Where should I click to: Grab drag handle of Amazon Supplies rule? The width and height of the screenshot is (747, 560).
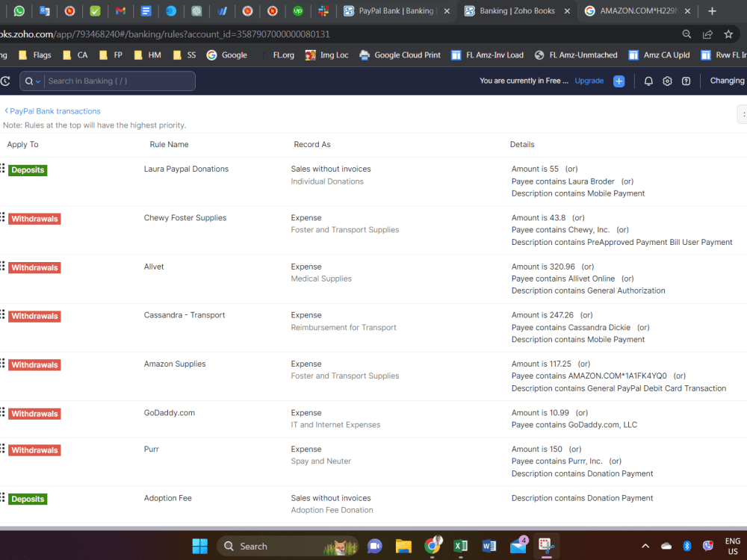click(2, 364)
